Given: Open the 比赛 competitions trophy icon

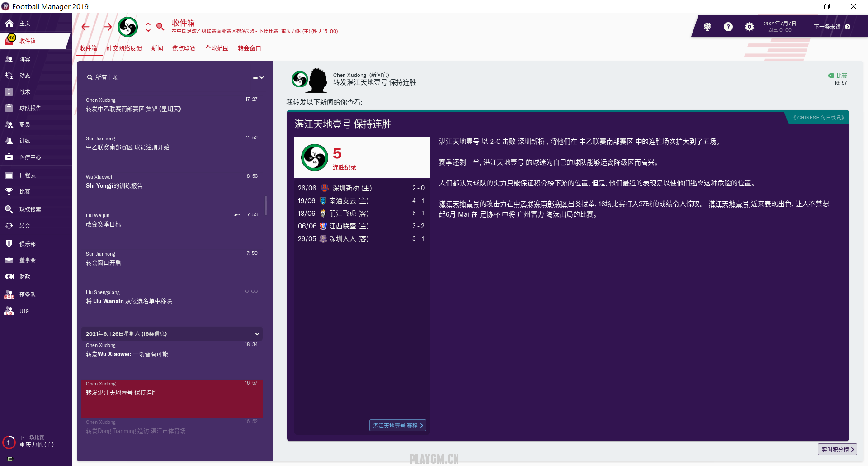Looking at the screenshot, I should 9,191.
